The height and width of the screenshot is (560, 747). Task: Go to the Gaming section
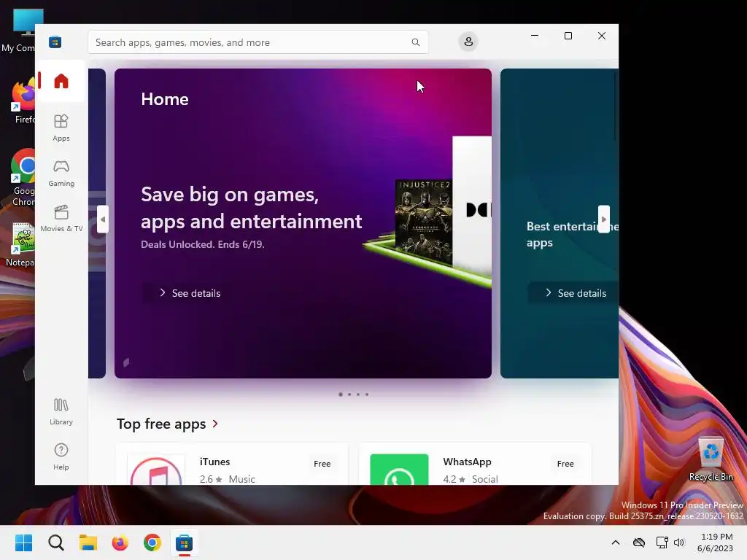click(61, 173)
